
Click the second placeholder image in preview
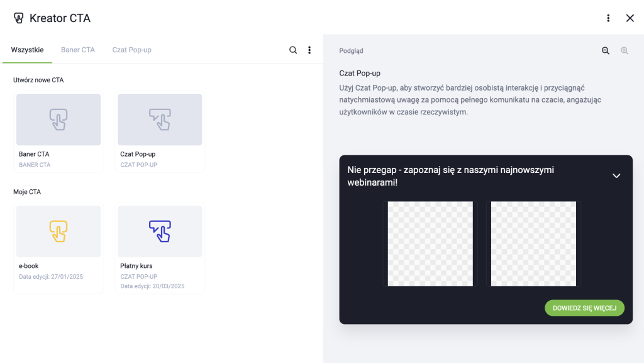[x=533, y=244]
